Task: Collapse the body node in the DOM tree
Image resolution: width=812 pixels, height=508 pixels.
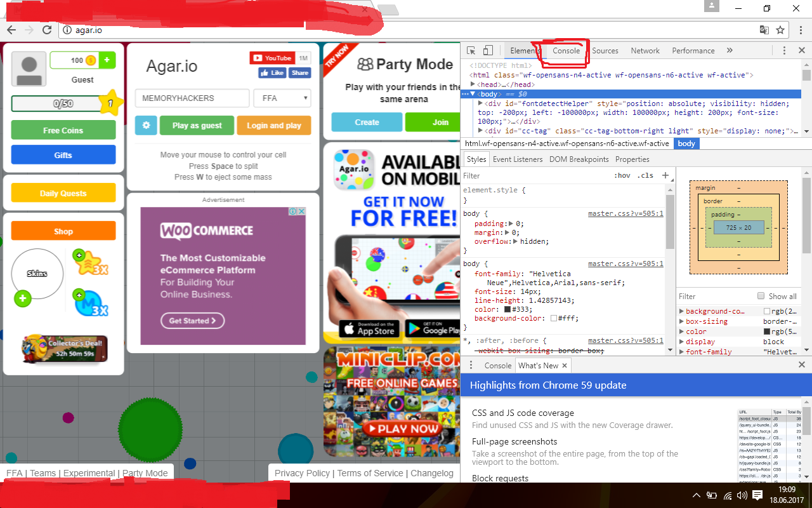Action: coord(473,94)
